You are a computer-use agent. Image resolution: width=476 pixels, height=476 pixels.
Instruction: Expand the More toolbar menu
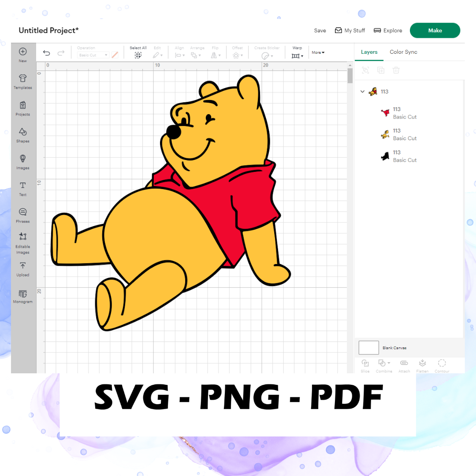click(318, 52)
